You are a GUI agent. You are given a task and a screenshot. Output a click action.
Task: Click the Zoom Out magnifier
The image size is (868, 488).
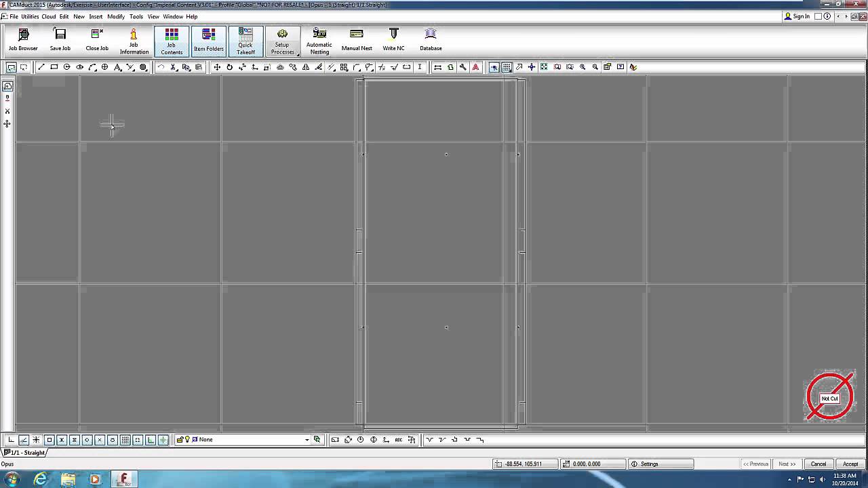click(x=595, y=67)
